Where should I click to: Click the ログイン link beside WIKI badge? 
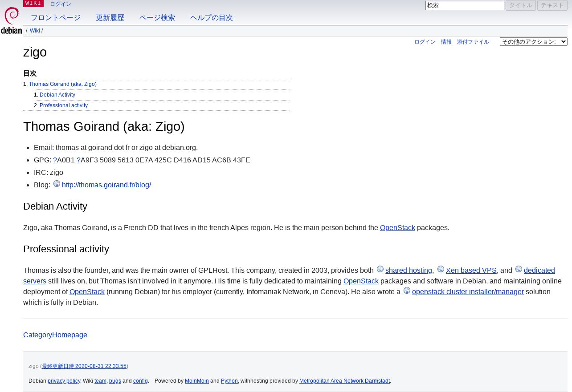point(61,4)
